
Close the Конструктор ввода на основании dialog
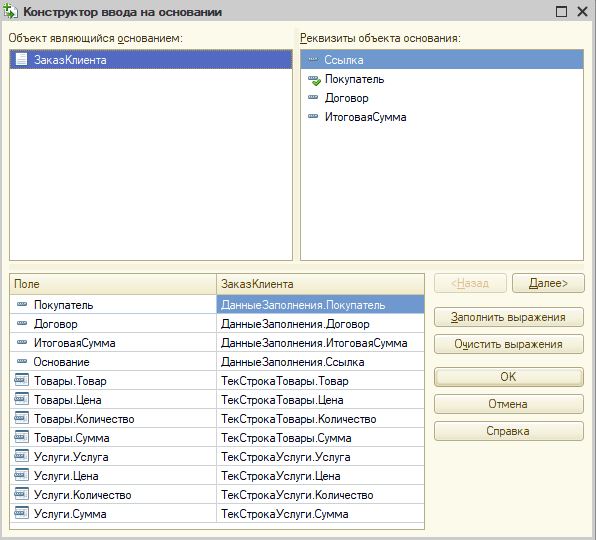(582, 11)
